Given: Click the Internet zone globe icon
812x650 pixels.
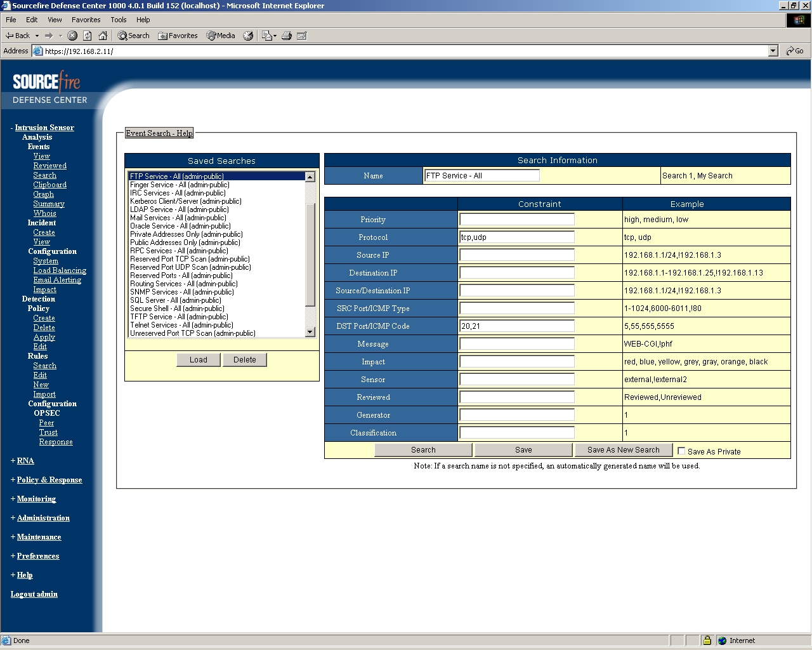Looking at the screenshot, I should [x=722, y=640].
